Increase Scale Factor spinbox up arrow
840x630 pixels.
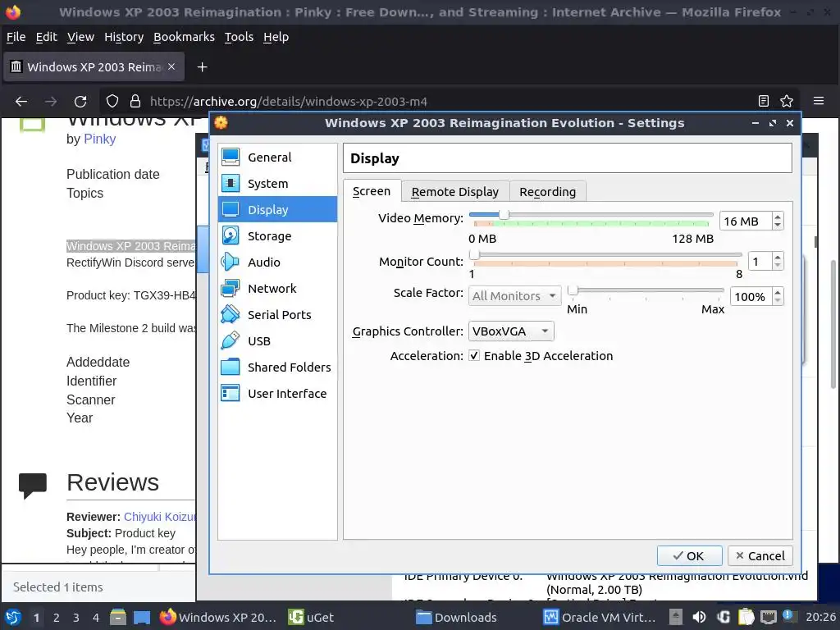coord(778,292)
